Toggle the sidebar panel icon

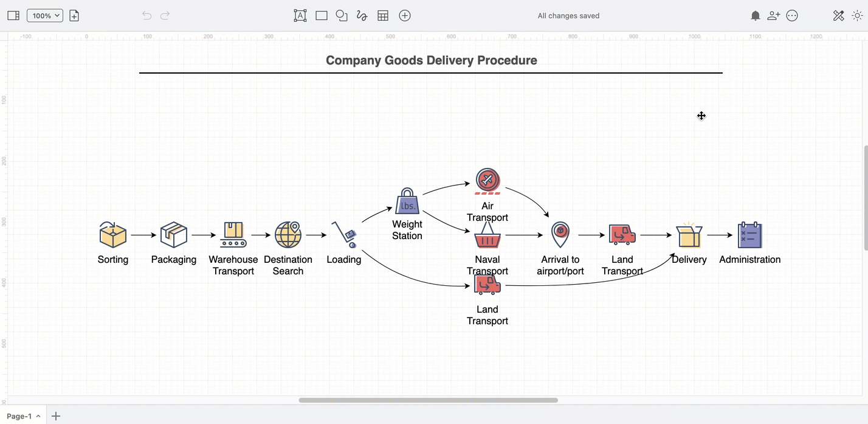click(x=13, y=16)
